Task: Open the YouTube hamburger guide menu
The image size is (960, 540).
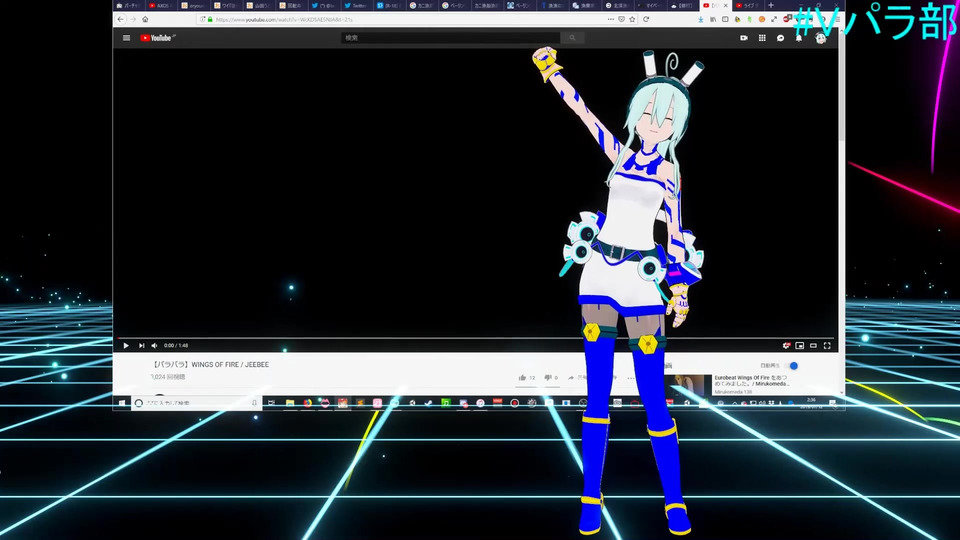Action: click(127, 38)
